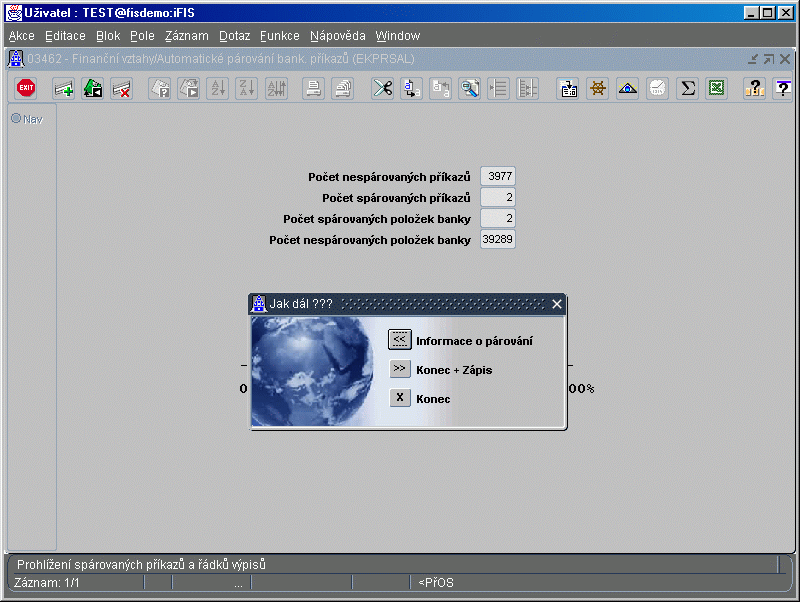Open the Akce menu
This screenshot has height=602, width=800.
click(21, 36)
